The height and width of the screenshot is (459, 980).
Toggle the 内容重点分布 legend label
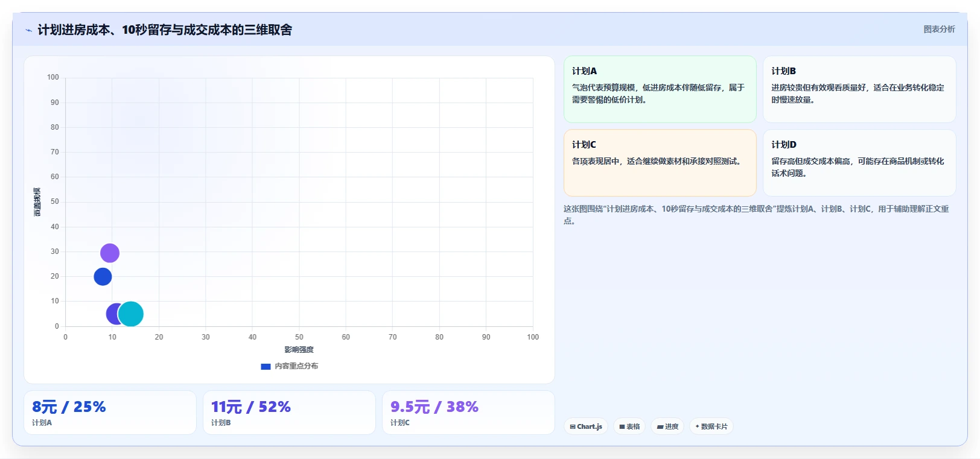click(x=296, y=366)
